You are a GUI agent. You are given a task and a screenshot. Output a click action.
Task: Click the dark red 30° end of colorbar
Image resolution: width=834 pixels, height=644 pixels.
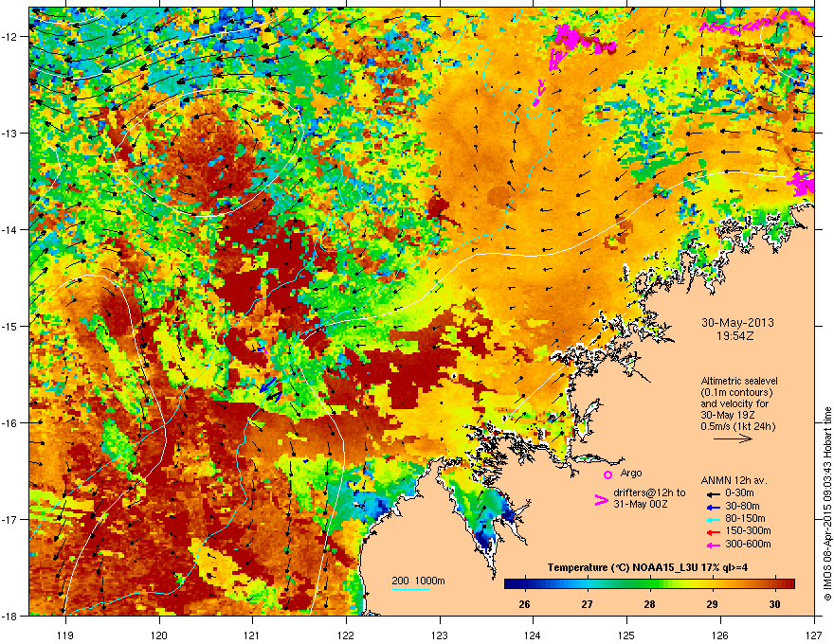click(788, 584)
